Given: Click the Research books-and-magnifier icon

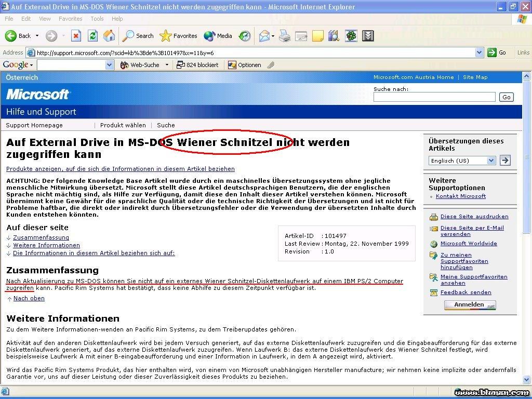Looking at the screenshot, I should [x=334, y=36].
